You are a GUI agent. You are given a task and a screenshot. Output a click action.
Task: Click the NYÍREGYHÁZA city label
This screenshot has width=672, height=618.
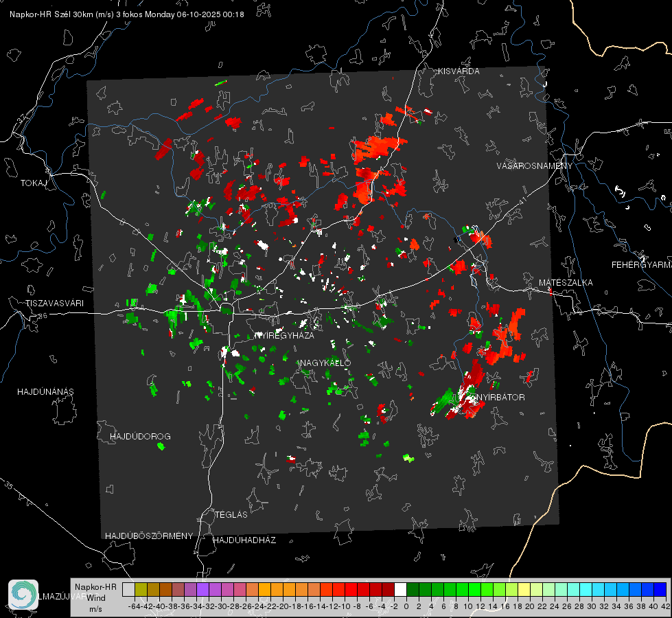click(x=285, y=335)
